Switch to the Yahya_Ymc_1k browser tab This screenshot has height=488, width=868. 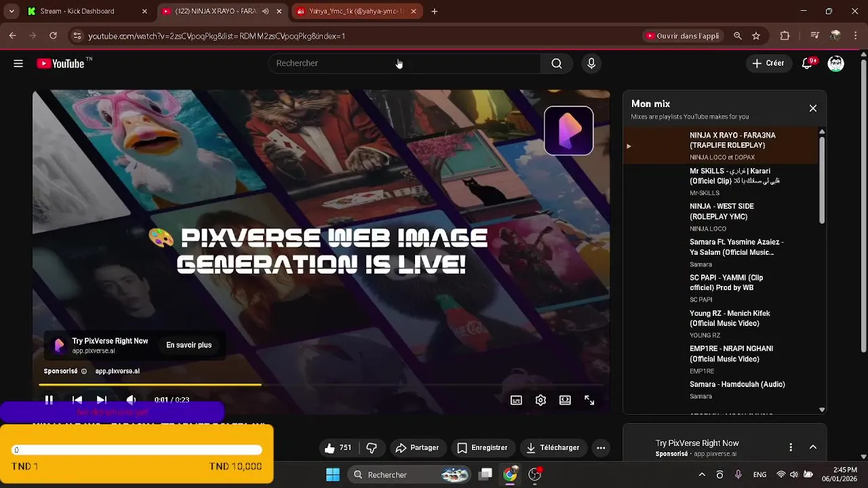pyautogui.click(x=357, y=11)
